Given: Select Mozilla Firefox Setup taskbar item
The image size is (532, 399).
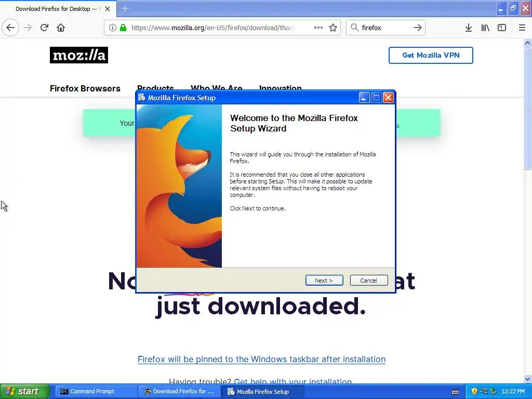Looking at the screenshot, I should 263,391.
